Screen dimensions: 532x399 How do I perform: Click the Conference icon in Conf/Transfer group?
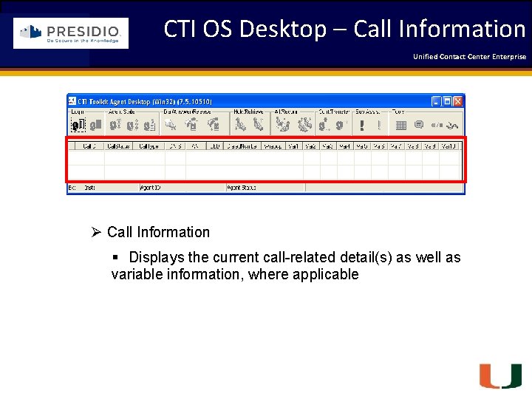click(x=324, y=125)
